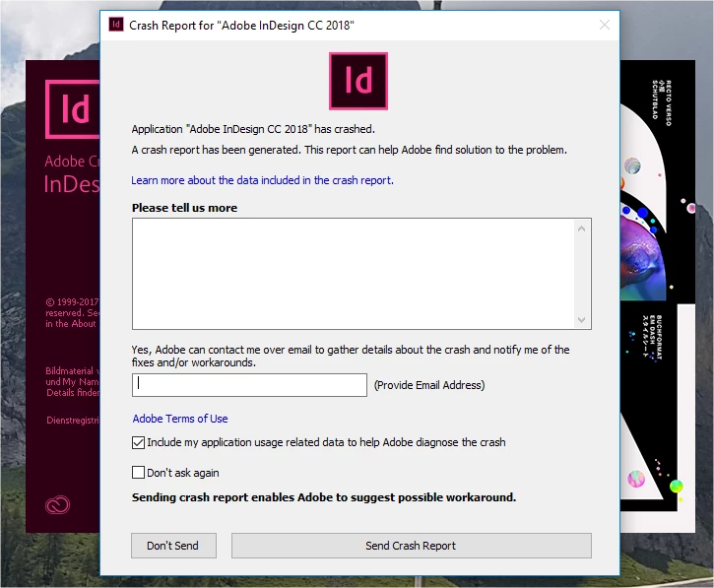Viewport: 714px width, 588px height.
Task: Click the InDesign logo on the splash screen behind
Action: coord(73,109)
